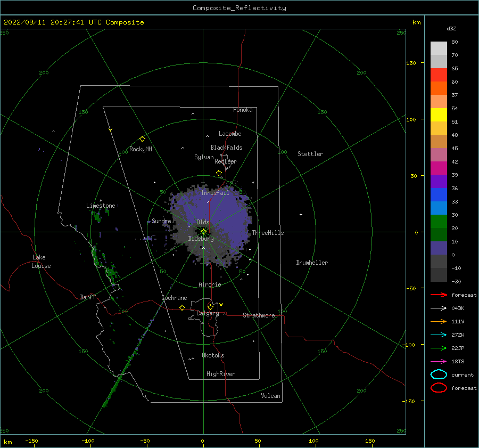Image resolution: width=479 pixels, height=448 pixels.
Task: Select the bright green 20-30 dBZ swatch
Action: point(439,221)
